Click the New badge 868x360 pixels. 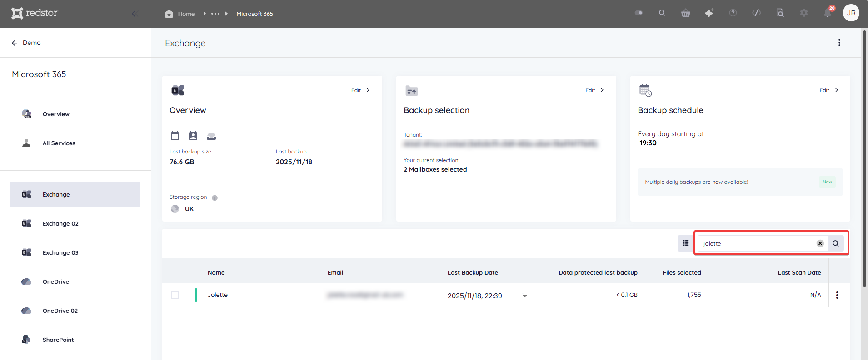point(827,182)
